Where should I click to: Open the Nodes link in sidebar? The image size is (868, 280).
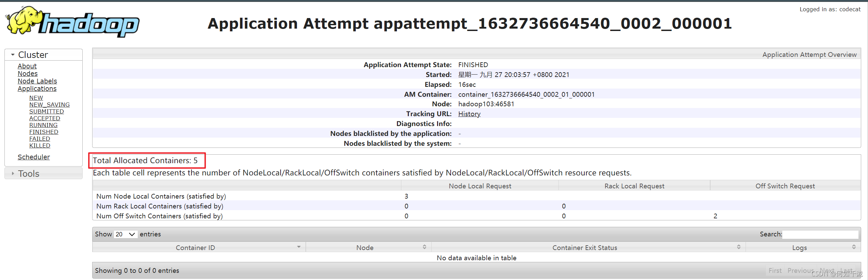[28, 74]
